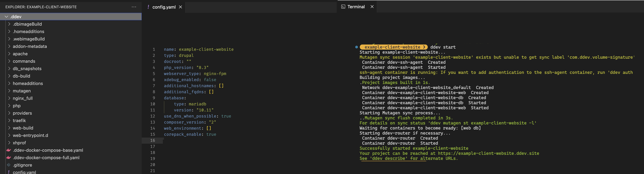Viewport: 644px width, 174px height.
Task: Switch to the config.yaml tab
Action: point(164,7)
